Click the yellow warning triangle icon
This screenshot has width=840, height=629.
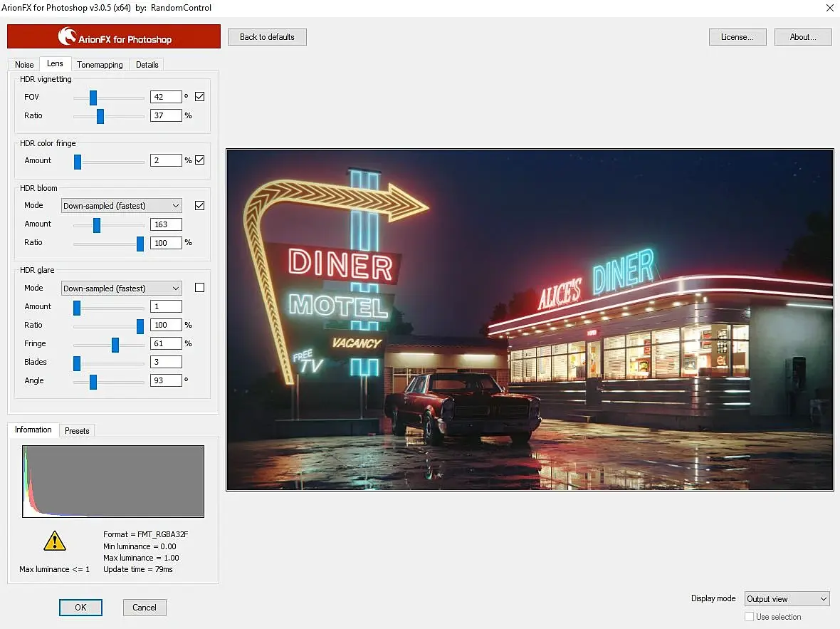(55, 541)
